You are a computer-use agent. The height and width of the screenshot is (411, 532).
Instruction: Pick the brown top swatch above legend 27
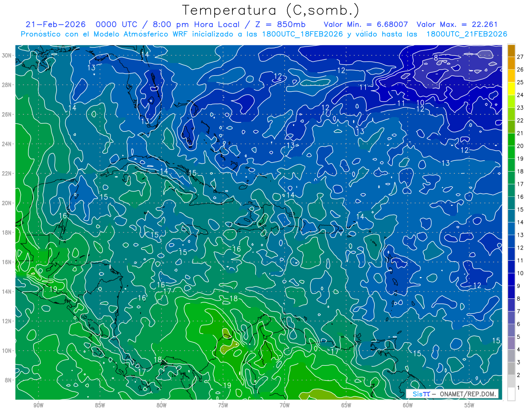[x=511, y=51]
